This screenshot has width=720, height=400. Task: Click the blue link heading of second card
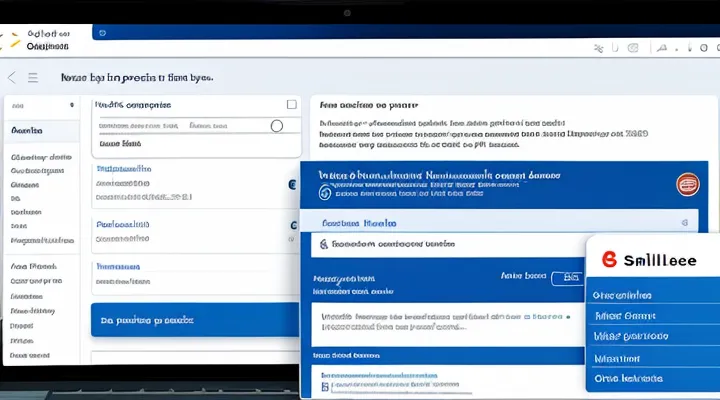coord(125,169)
